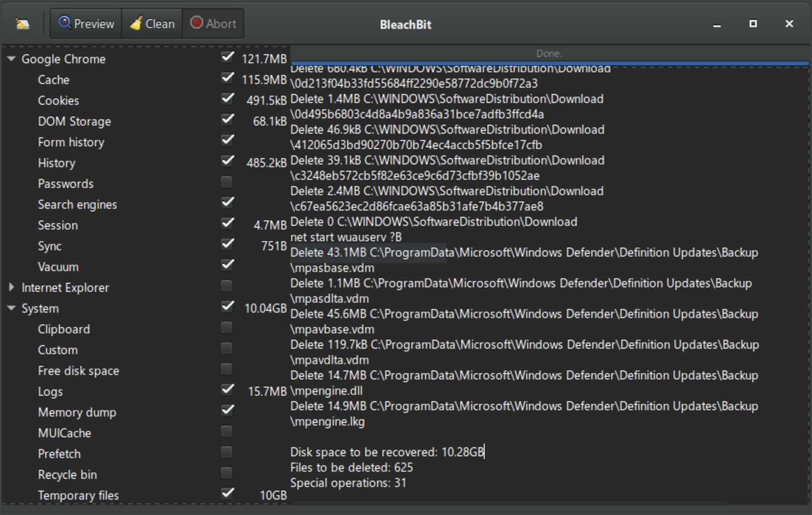Click the 'Files to be deleted: 625' line
Image resolution: width=812 pixels, height=515 pixels.
coord(351,467)
